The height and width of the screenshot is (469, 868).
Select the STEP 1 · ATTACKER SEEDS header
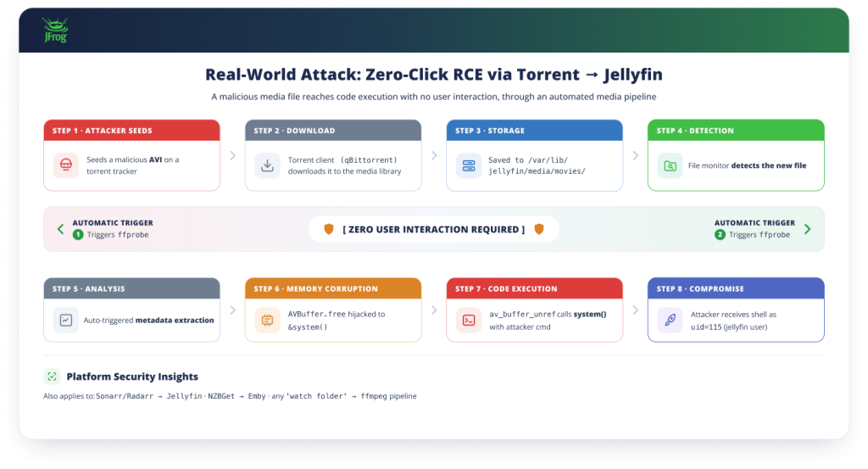[x=131, y=131]
